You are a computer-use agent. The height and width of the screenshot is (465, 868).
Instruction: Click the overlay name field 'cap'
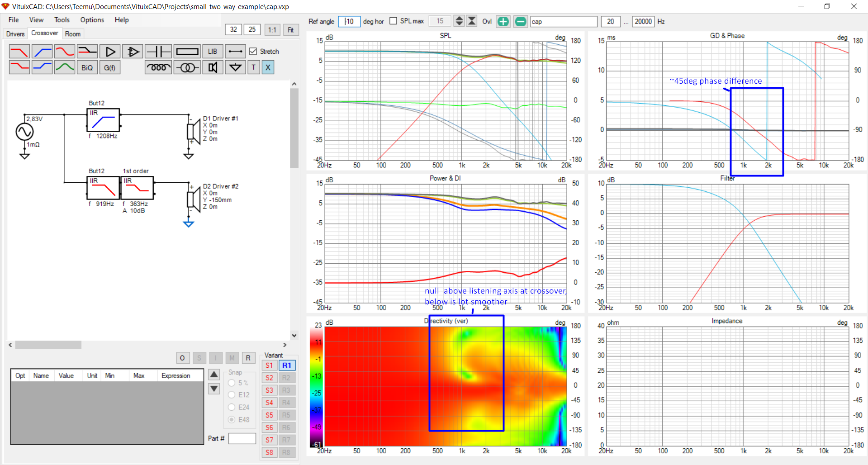[564, 21]
